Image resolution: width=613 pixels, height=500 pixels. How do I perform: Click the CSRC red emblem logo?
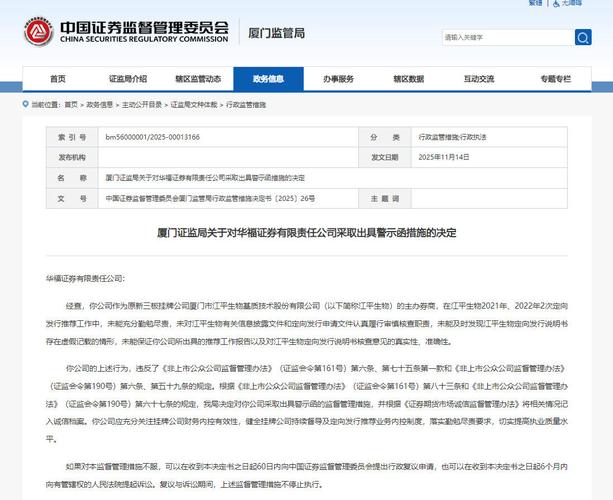(x=38, y=31)
